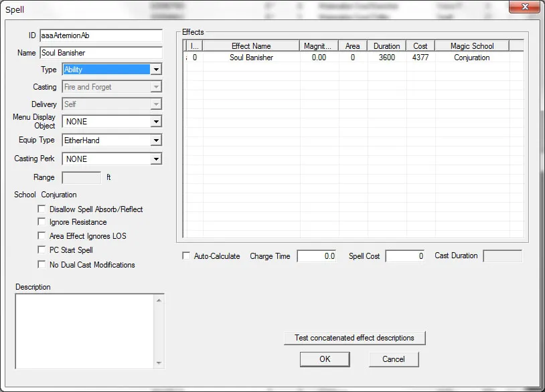
Task: Sort effects by Effect Name column
Action: 251,46
